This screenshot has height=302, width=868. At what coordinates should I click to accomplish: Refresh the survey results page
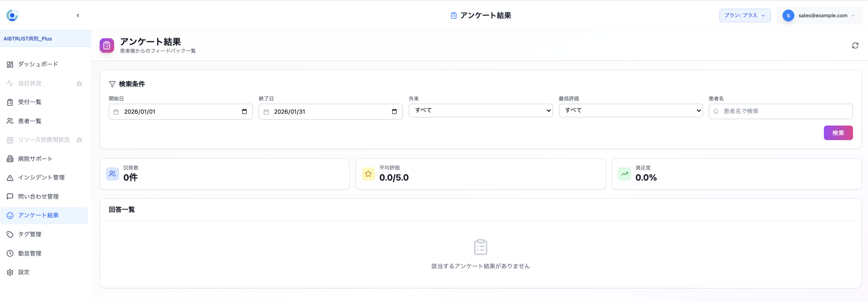click(855, 45)
